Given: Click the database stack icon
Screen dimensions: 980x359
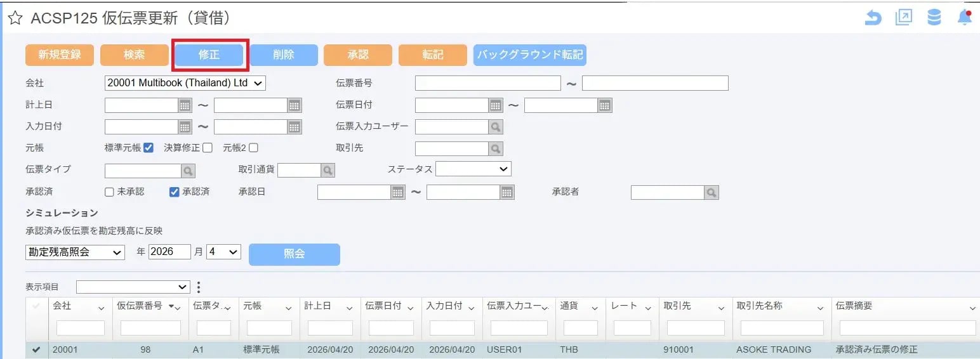Looking at the screenshot, I should coord(934,18).
